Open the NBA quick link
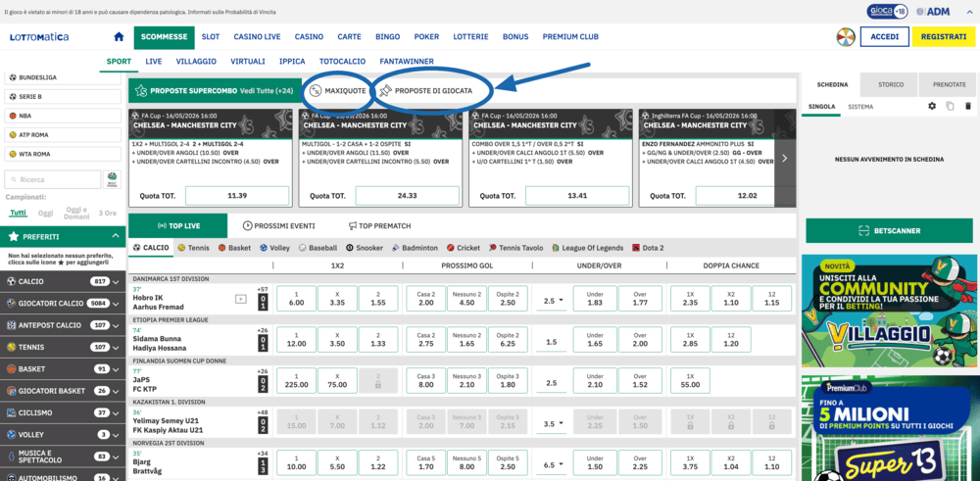980x481 pixels. (x=65, y=117)
